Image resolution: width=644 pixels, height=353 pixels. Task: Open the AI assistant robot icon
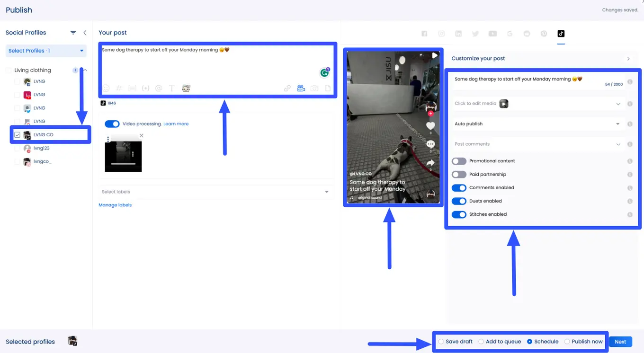pyautogui.click(x=186, y=88)
